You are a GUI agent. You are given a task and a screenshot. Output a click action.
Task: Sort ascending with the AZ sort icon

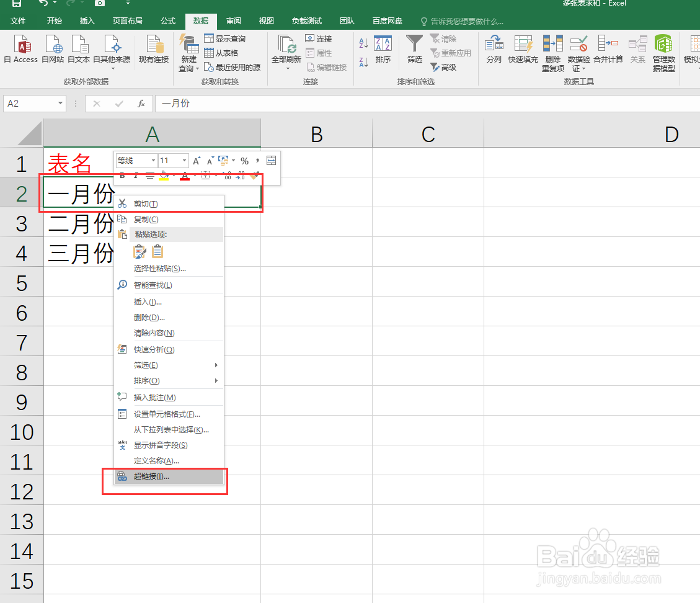pyautogui.click(x=362, y=43)
